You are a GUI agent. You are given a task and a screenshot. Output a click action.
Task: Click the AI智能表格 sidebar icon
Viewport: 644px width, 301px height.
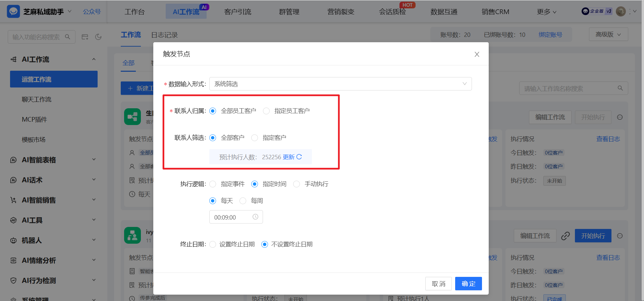pyautogui.click(x=13, y=160)
